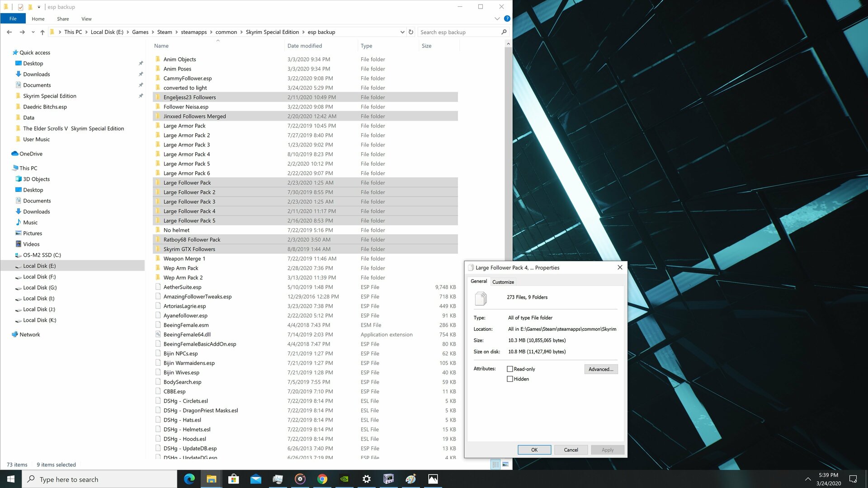868x488 pixels.
Task: Open Mail app in taskbar
Action: [x=256, y=479]
